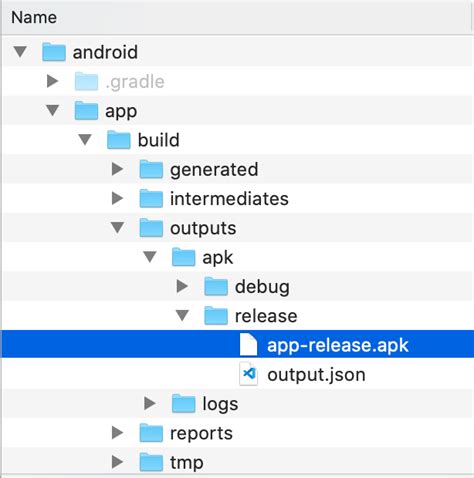Click the debug folder icon
The height and width of the screenshot is (478, 474).
216,287
